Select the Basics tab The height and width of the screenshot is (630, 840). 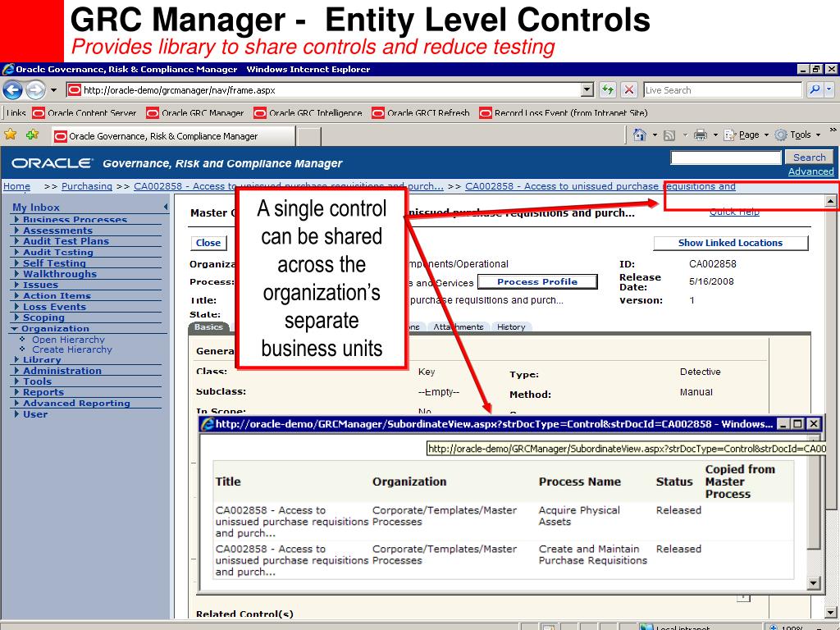(208, 326)
